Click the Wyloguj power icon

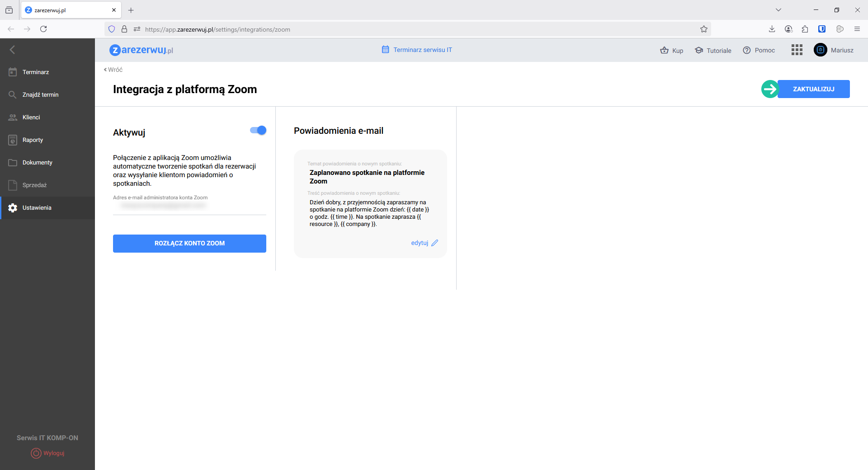(x=36, y=453)
